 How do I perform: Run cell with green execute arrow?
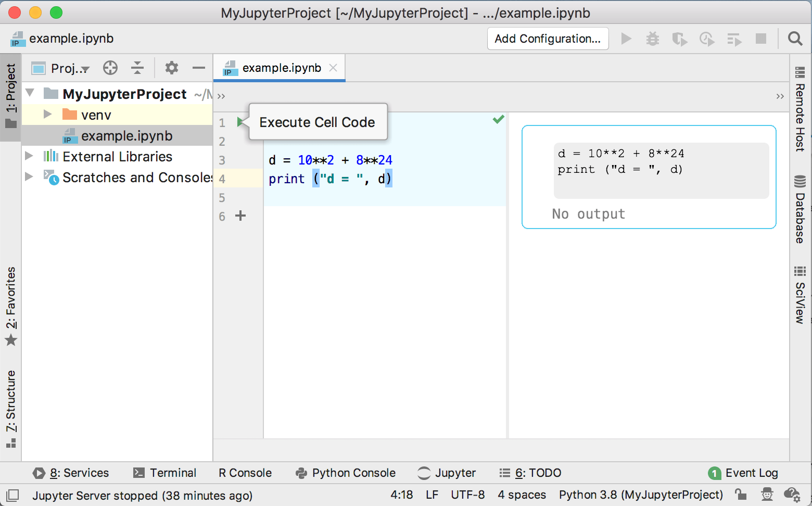click(240, 122)
